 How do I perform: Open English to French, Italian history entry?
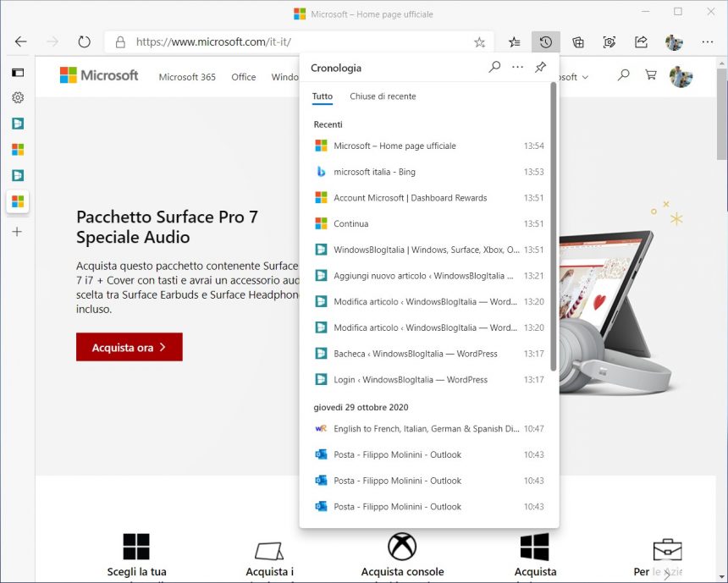(x=429, y=429)
